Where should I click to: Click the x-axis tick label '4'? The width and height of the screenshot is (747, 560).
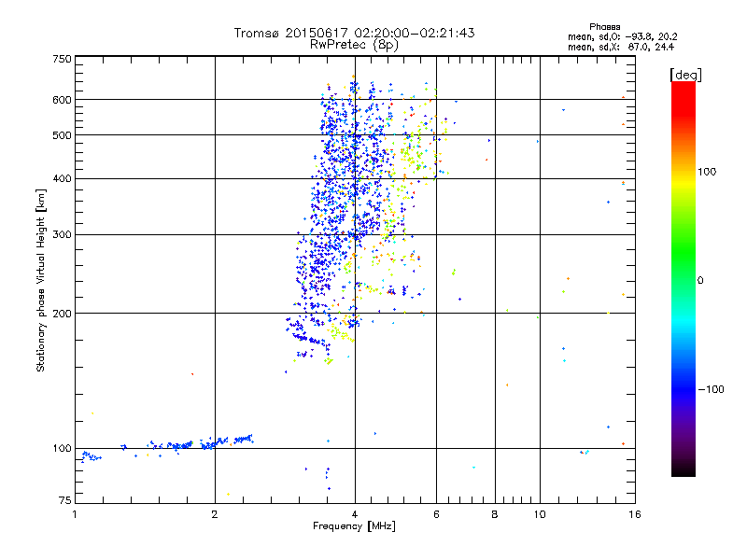(x=355, y=514)
